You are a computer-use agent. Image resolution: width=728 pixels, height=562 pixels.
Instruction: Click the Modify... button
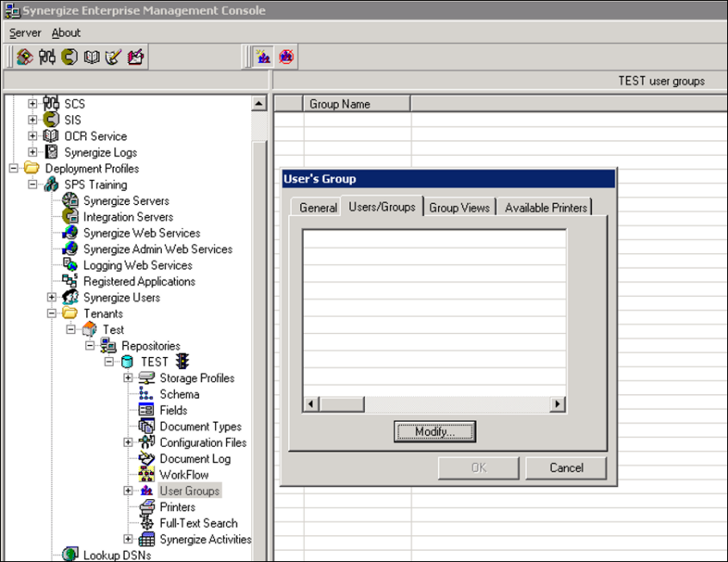[435, 431]
